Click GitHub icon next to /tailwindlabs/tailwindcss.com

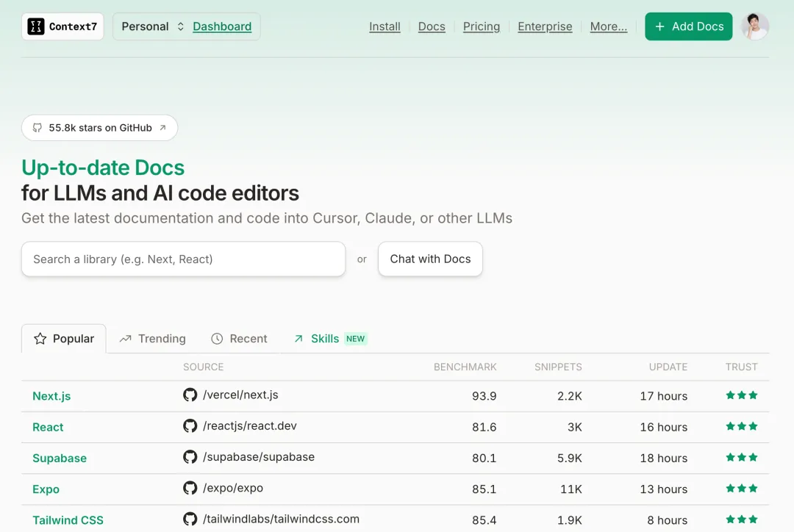190,519
